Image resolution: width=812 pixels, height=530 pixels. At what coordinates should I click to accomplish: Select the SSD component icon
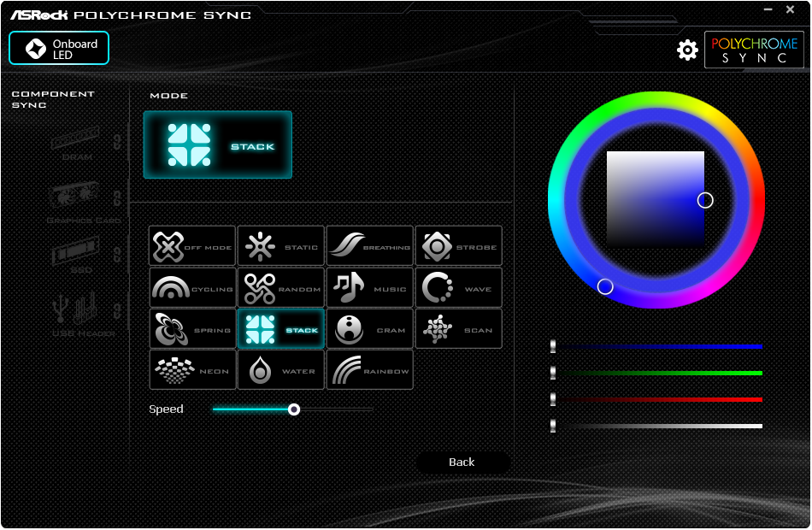coord(75,250)
